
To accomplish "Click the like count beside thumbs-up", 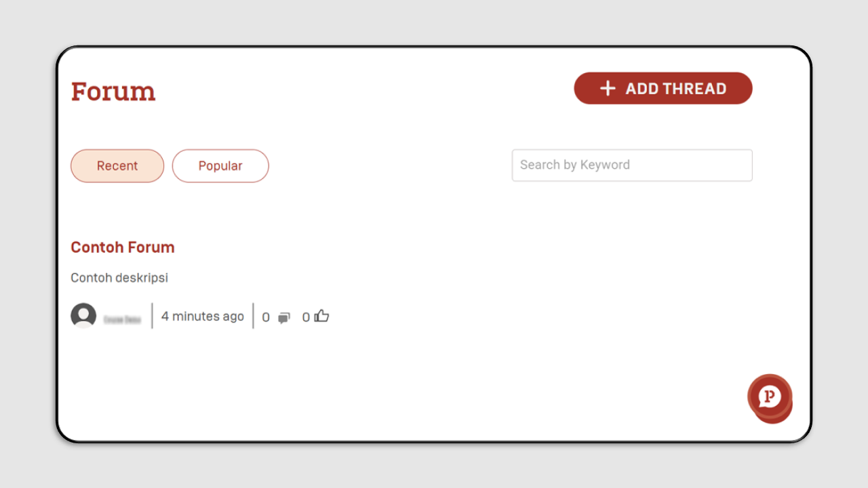I will coord(306,317).
